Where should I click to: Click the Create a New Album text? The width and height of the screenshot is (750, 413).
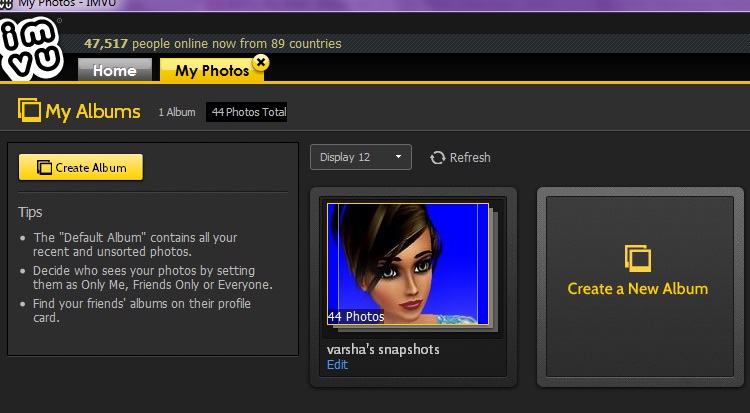(638, 289)
